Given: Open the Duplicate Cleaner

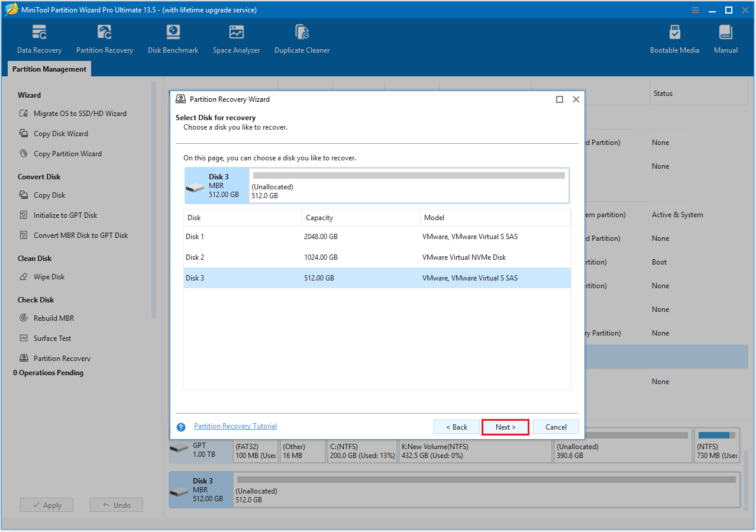Looking at the screenshot, I should (x=302, y=38).
